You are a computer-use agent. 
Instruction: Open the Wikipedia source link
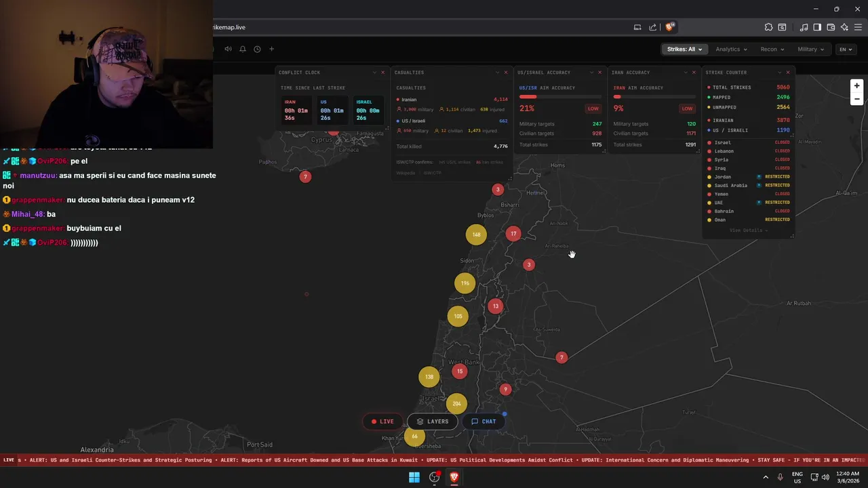pyautogui.click(x=406, y=173)
